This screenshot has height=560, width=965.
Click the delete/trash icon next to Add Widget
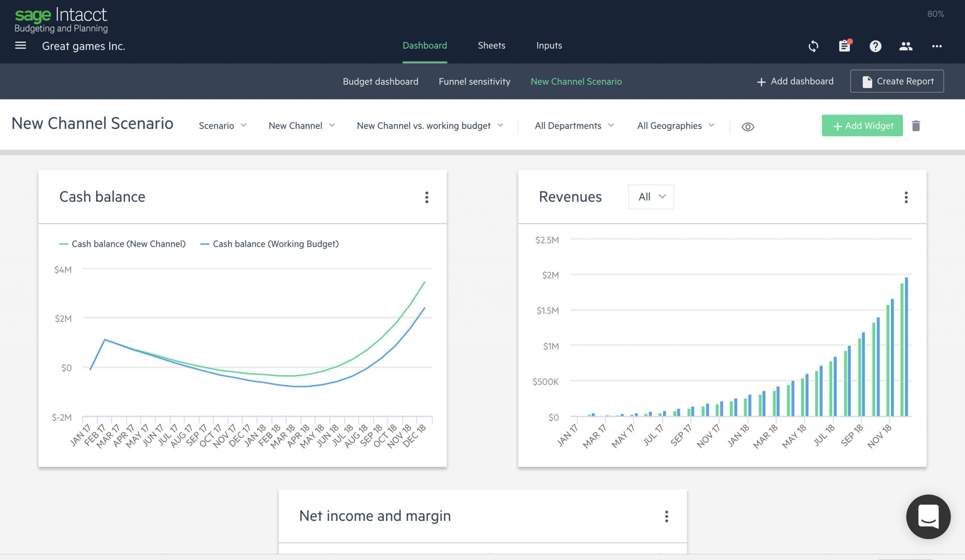(x=916, y=125)
